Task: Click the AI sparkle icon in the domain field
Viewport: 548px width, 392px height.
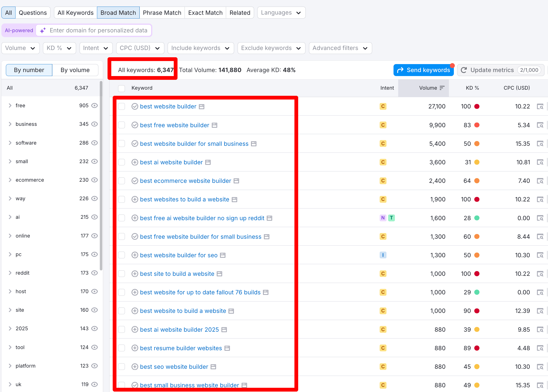Action: [x=43, y=31]
